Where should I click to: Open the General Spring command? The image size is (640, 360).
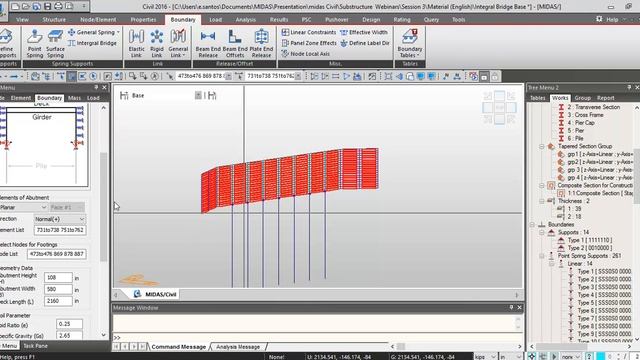point(94,32)
